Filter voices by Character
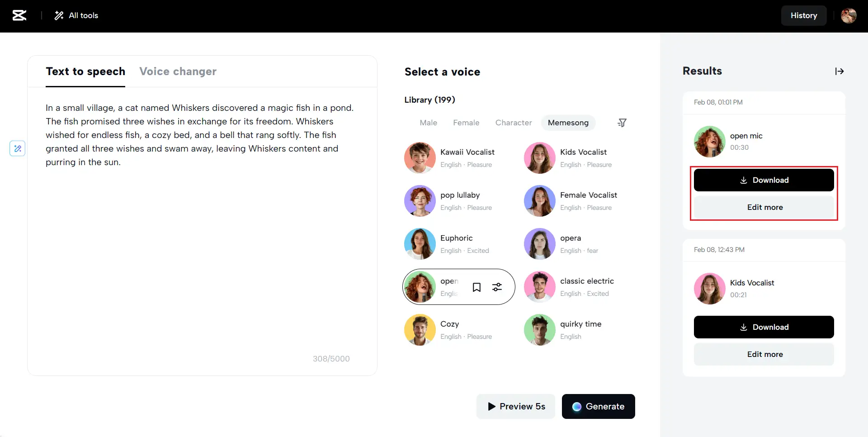Image resolution: width=868 pixels, height=437 pixels. click(514, 123)
